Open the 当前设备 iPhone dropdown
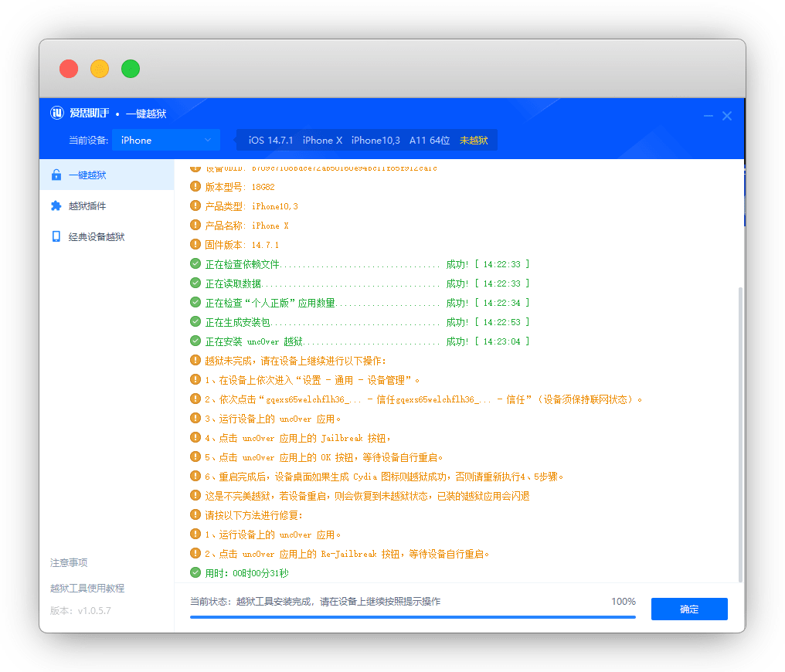The height and width of the screenshot is (672, 785). click(165, 140)
